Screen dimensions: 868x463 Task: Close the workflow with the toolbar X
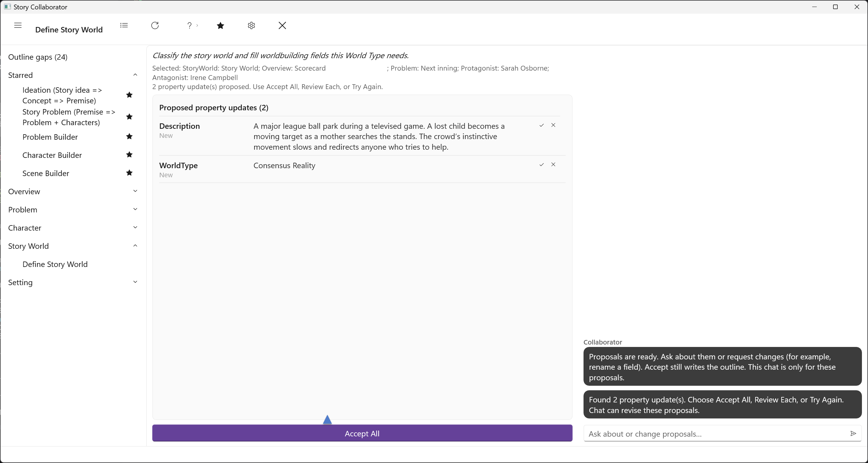point(282,25)
